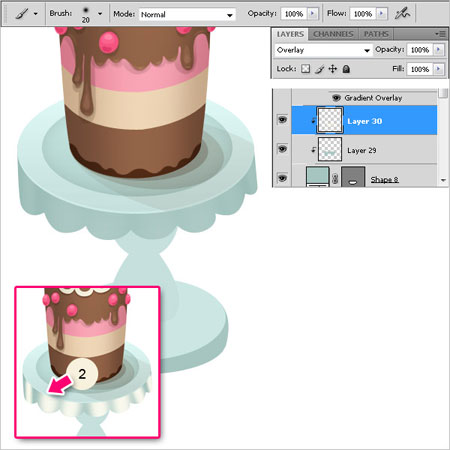Enable airbrush mode icon
The width and height of the screenshot is (450, 450).
pos(402,14)
